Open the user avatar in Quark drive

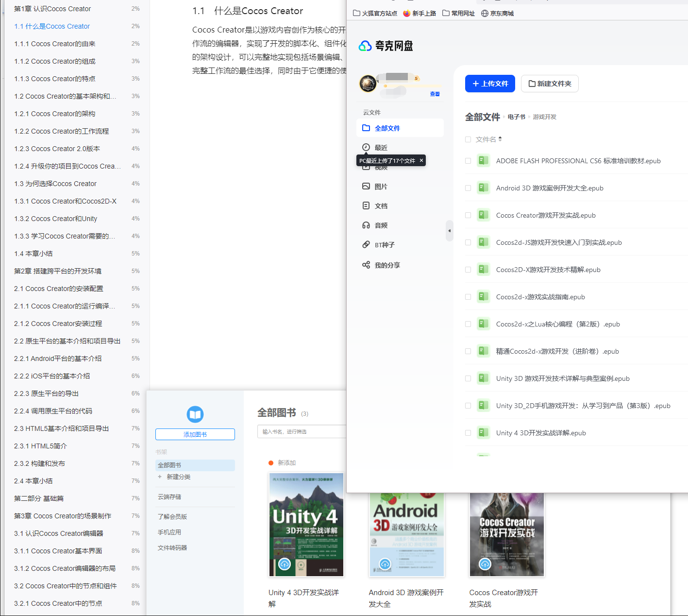(x=368, y=84)
